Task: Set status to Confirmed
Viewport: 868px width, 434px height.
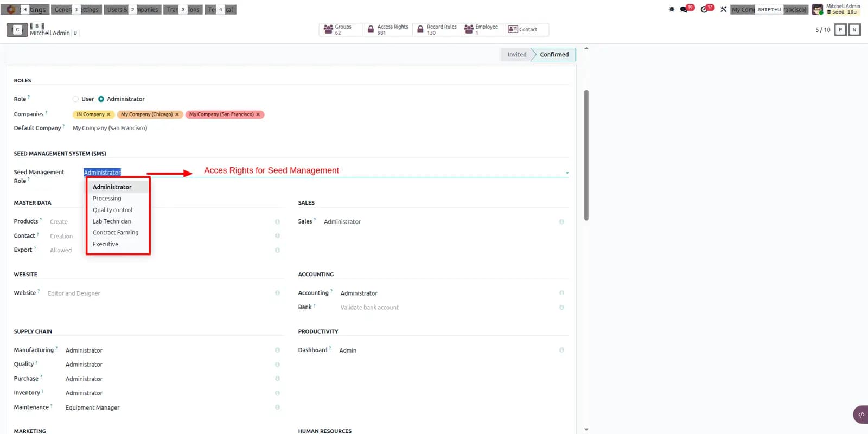Action: pos(554,54)
